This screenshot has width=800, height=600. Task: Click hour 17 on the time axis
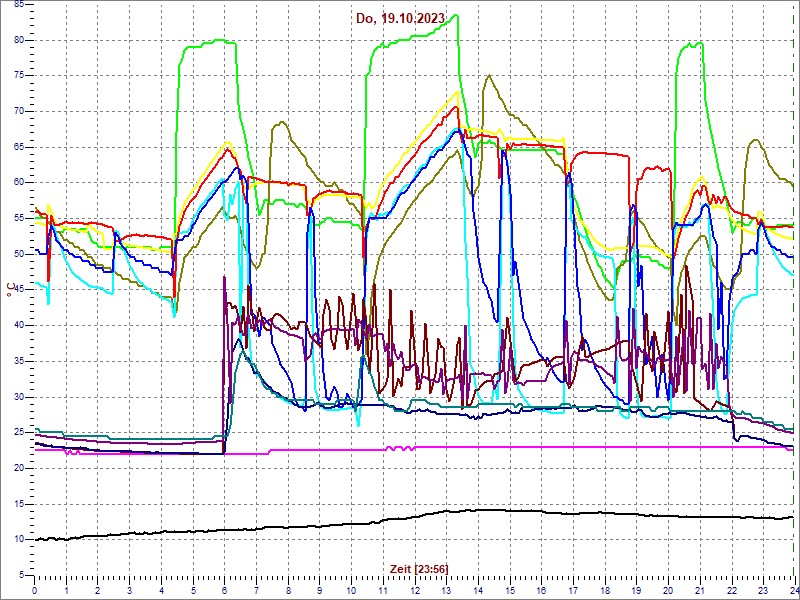click(x=573, y=590)
